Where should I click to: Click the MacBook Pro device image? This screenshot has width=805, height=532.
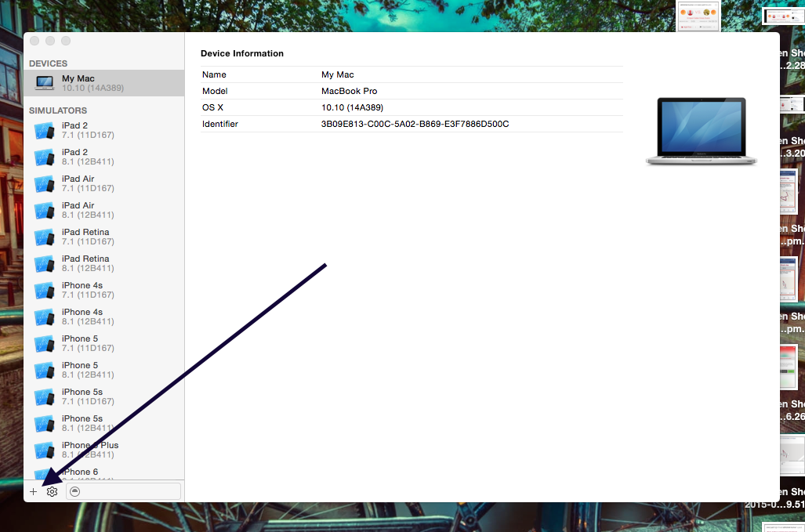[702, 132]
